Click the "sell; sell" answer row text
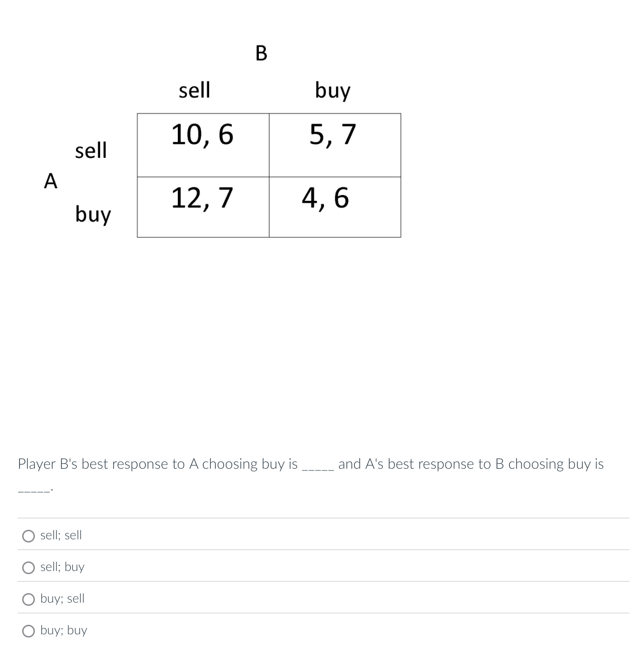Viewport: 644px width, 661px height. pos(61,535)
